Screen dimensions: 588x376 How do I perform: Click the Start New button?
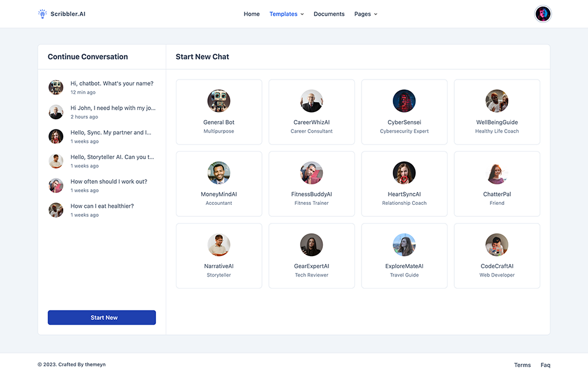[x=102, y=318]
